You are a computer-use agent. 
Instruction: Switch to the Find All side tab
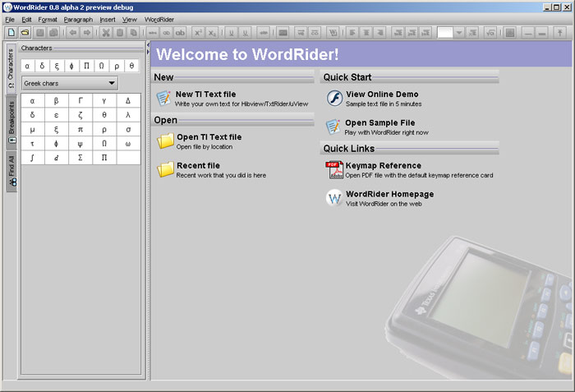click(11, 171)
